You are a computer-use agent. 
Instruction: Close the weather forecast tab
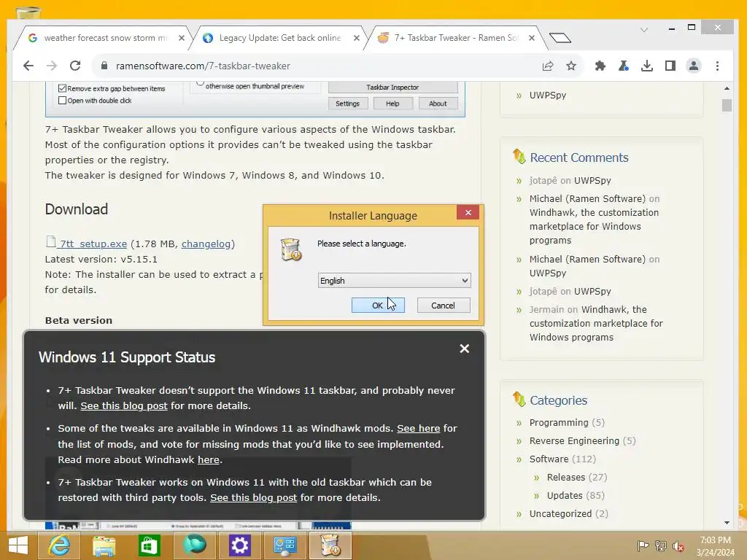[182, 38]
